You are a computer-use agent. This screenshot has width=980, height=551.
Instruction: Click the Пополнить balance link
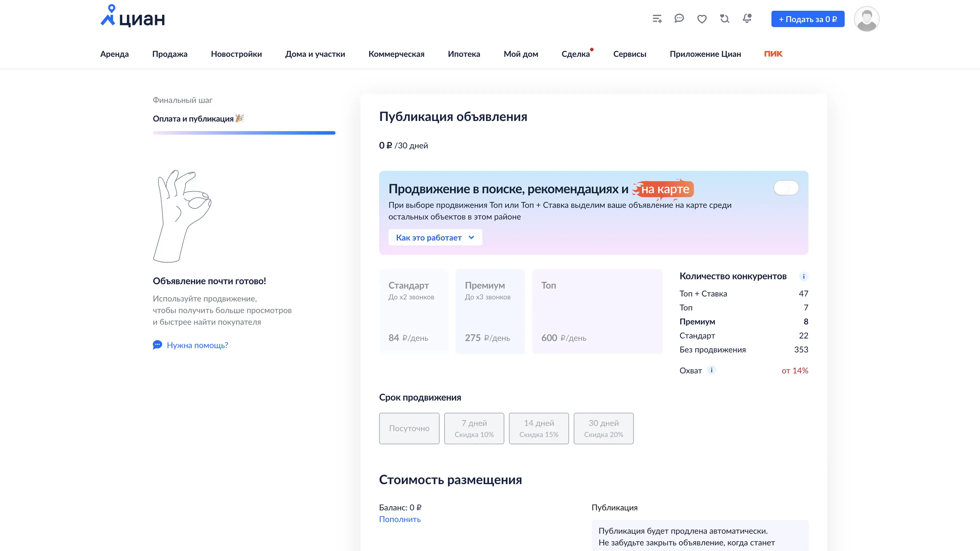tap(400, 519)
